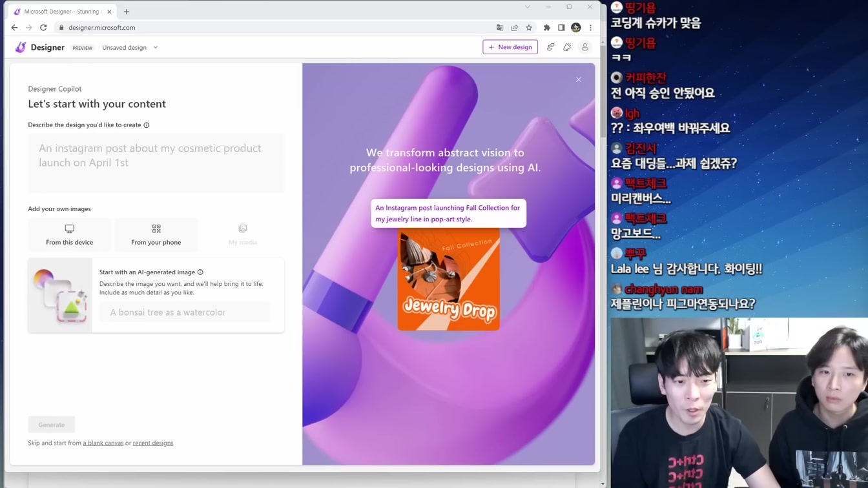
Task: Click the design description text box
Action: pos(156,163)
